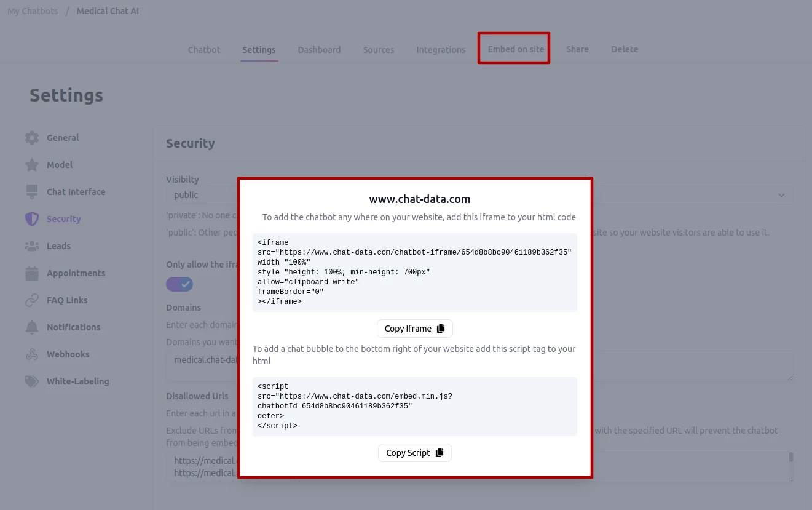Click the iframe embed code block

pos(415,273)
